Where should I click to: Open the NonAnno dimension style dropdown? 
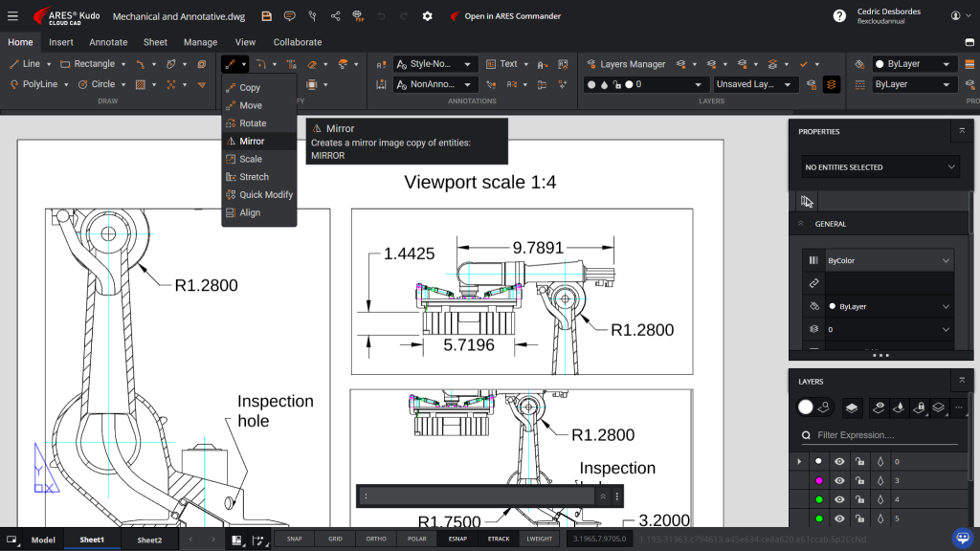(x=435, y=84)
